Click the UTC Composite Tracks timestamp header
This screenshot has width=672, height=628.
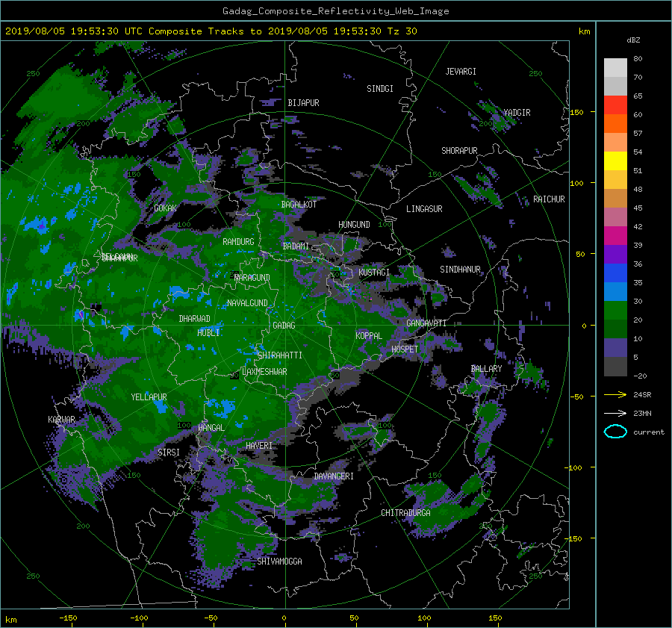click(x=211, y=31)
